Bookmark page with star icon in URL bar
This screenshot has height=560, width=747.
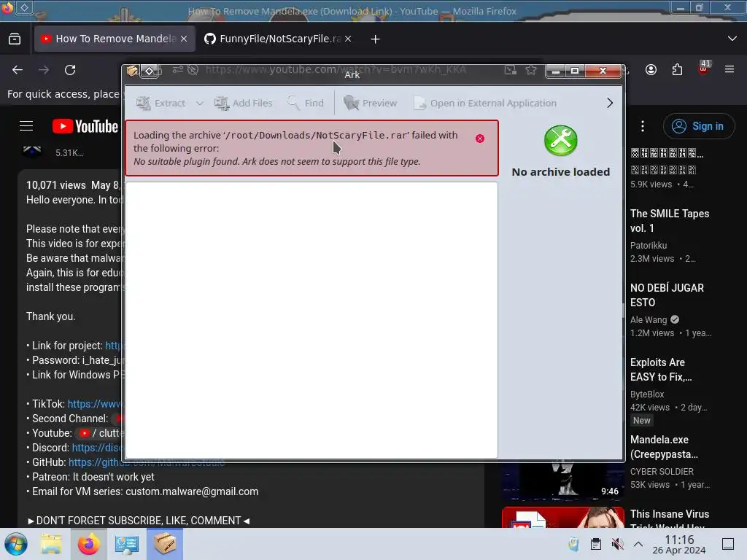point(531,70)
